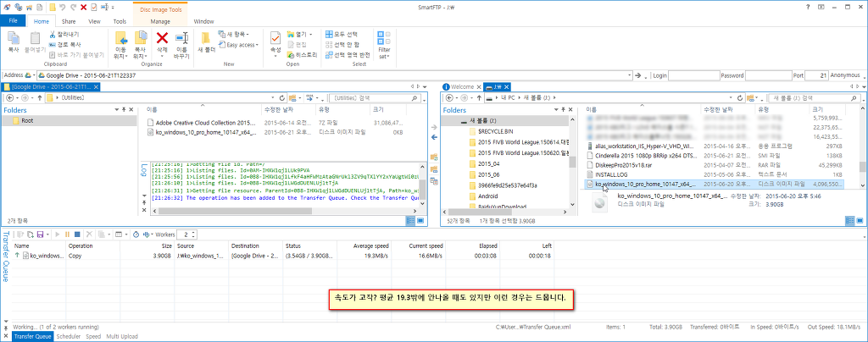Open the 새 항목 (new item) dropdown

[234, 34]
